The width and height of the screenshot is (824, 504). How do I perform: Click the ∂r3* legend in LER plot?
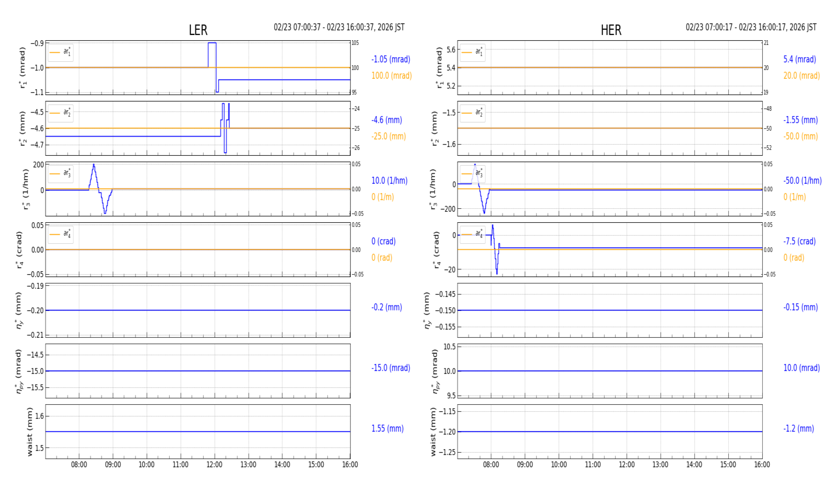coord(61,173)
